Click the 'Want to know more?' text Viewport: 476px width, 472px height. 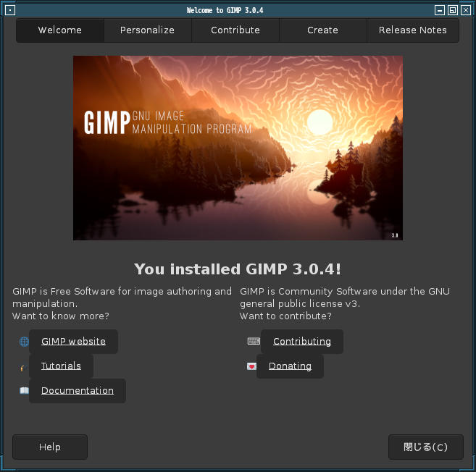(61, 316)
